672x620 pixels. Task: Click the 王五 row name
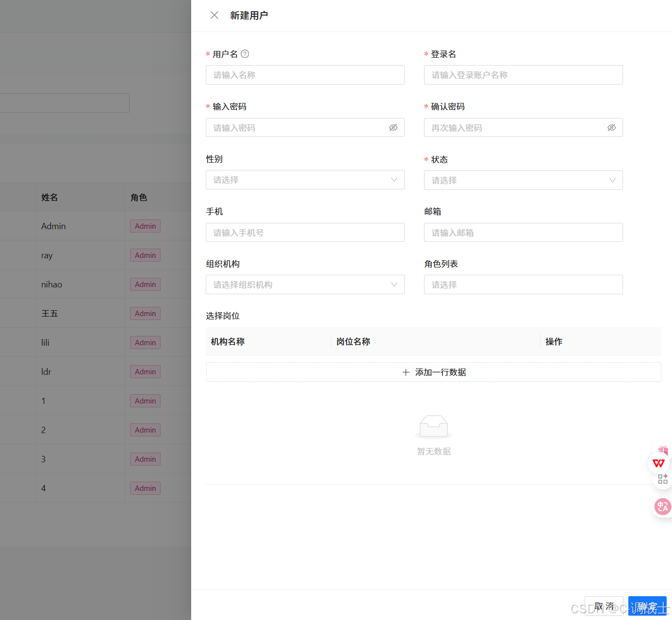pos(49,314)
